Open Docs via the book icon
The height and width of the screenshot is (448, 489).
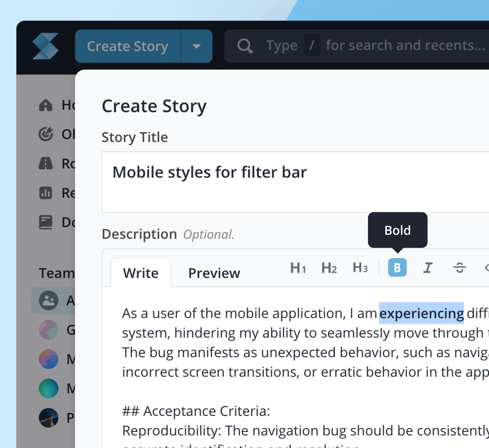[46, 222]
